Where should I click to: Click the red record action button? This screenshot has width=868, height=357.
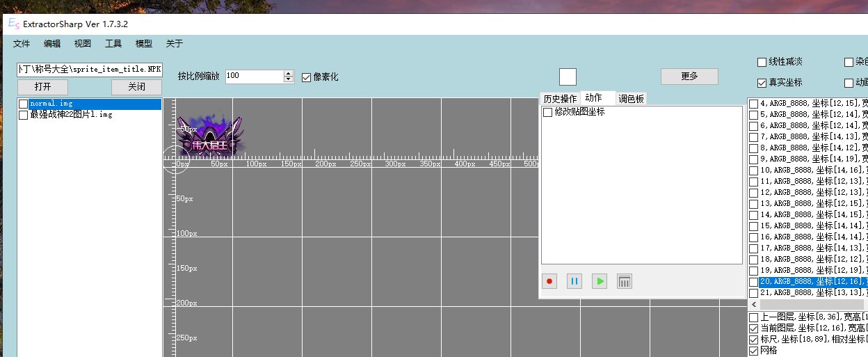click(549, 282)
